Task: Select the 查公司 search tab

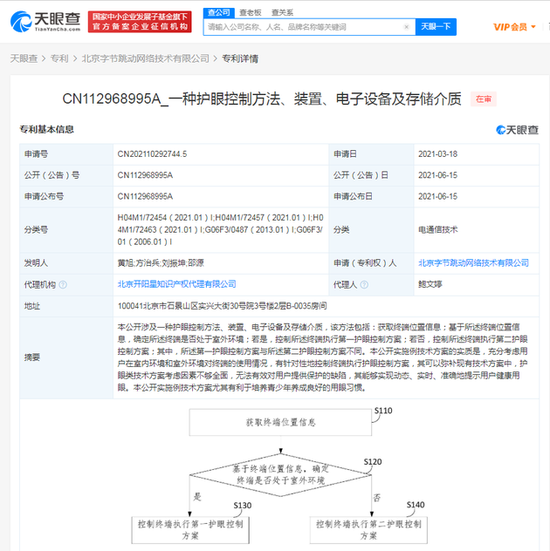Action: 219,13
